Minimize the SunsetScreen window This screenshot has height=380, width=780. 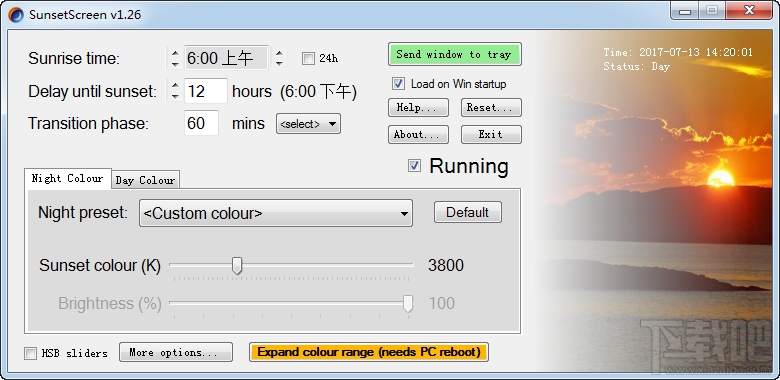point(685,11)
